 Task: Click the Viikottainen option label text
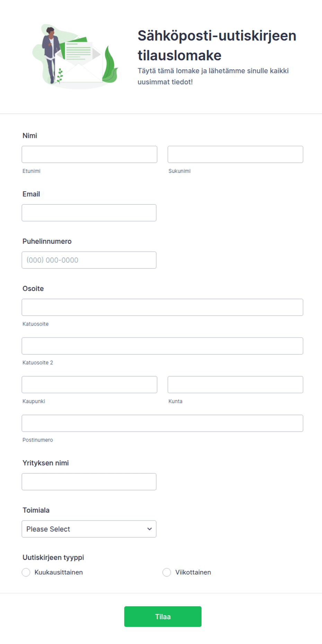click(x=193, y=572)
